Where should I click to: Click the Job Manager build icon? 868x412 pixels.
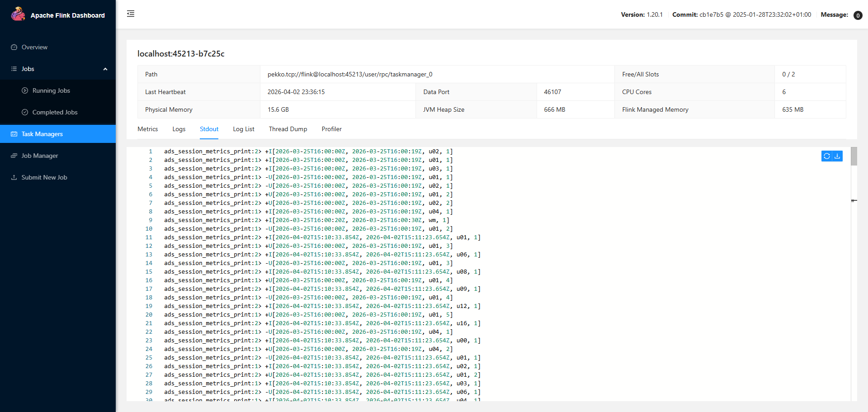click(x=14, y=156)
